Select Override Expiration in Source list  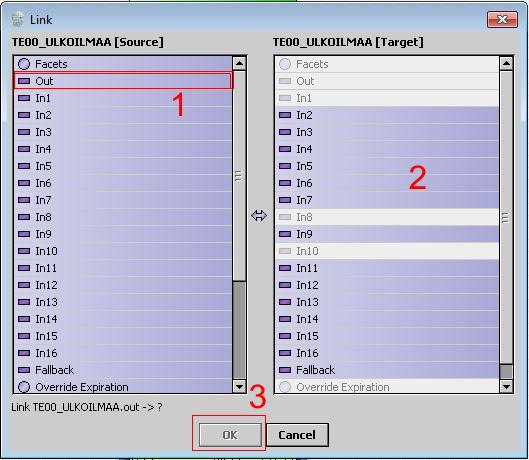coord(123,387)
